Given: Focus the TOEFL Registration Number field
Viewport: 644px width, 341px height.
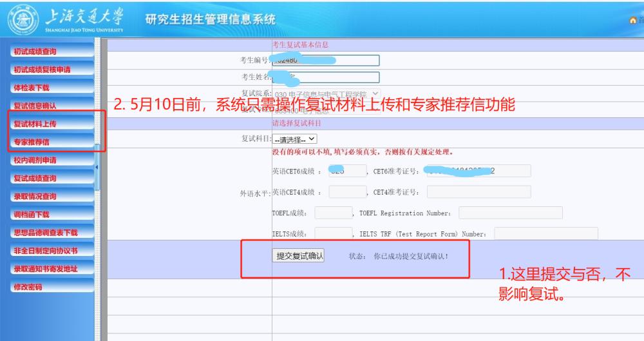Looking at the screenshot, I should [510, 213].
